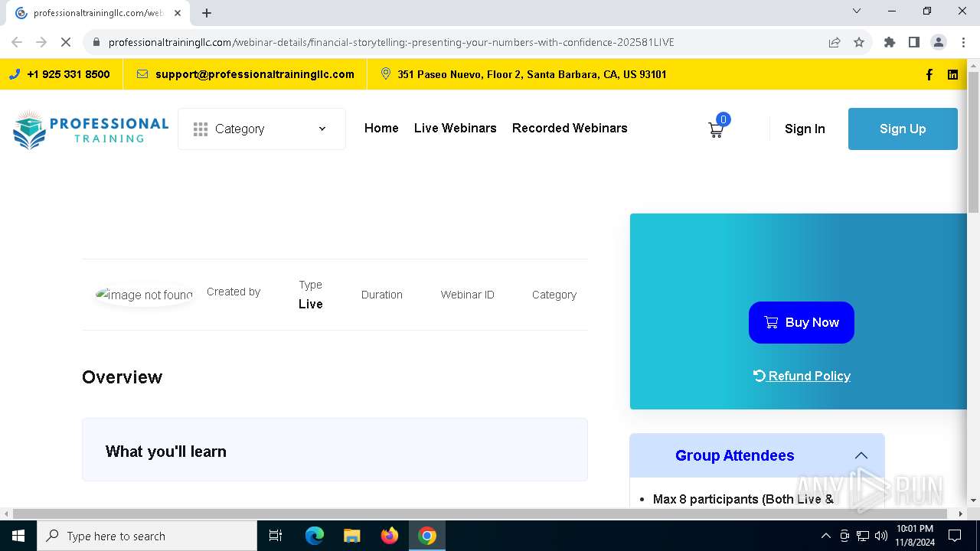Screen dimensions: 980x551
Task: Go back with Chrome's back arrow
Action: tap(17, 42)
